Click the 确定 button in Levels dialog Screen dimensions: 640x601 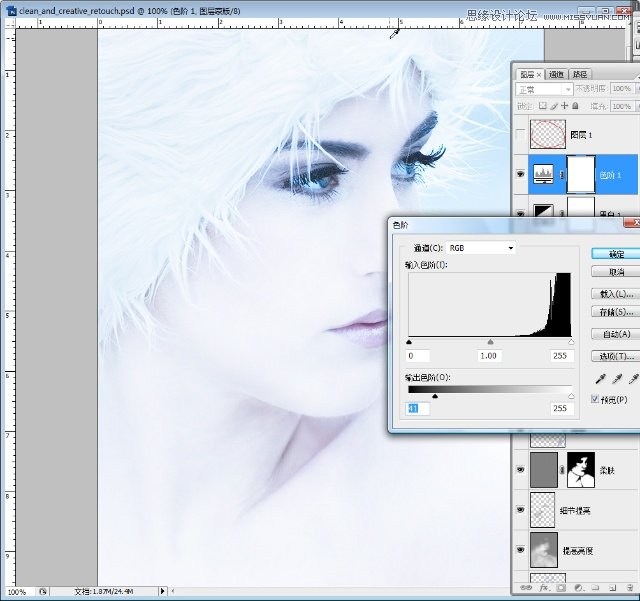tap(616, 254)
